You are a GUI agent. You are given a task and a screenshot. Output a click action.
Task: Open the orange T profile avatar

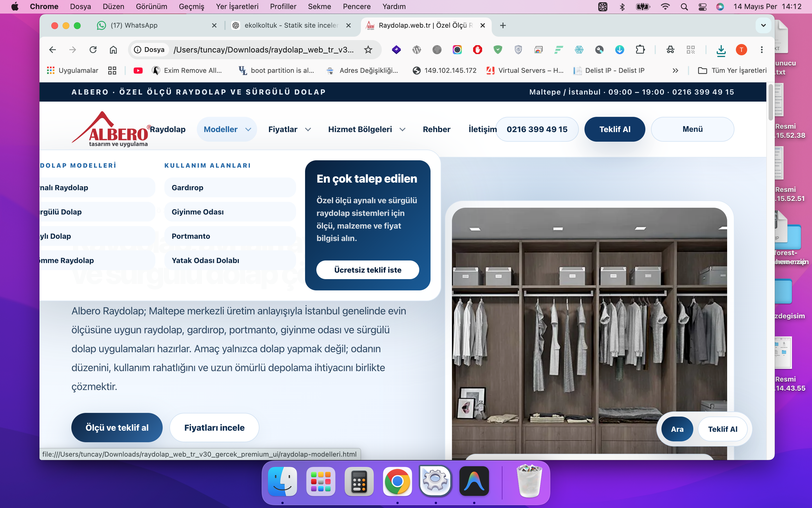click(742, 50)
